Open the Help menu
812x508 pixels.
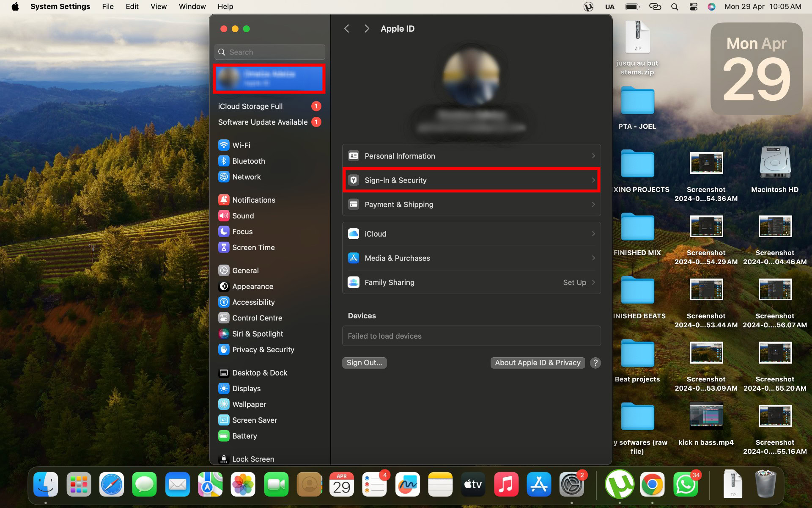tap(225, 6)
